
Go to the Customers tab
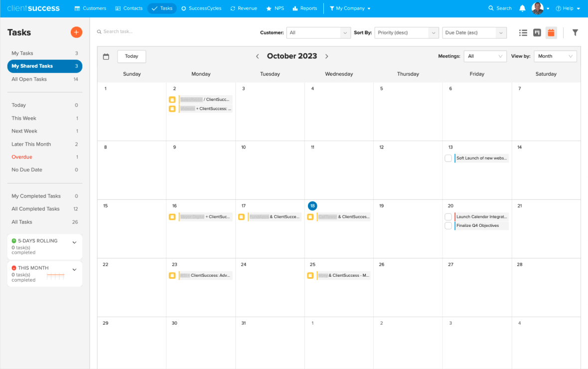[90, 8]
